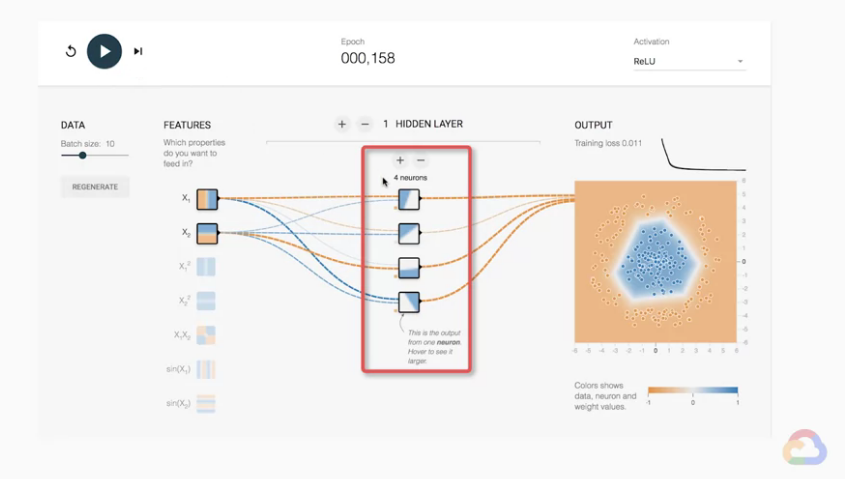The height and width of the screenshot is (479, 845).
Task: Click the neuron hover hint text
Action: coord(434,347)
